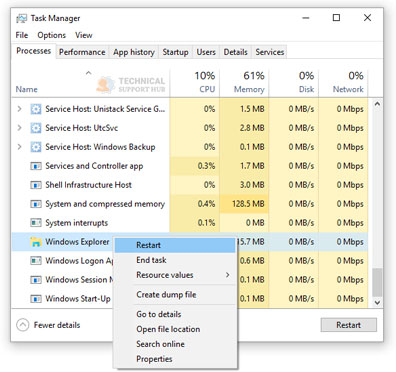Screen dimensions: 396x372
Task: Click the scrollbar down arrow
Action: point(377,303)
